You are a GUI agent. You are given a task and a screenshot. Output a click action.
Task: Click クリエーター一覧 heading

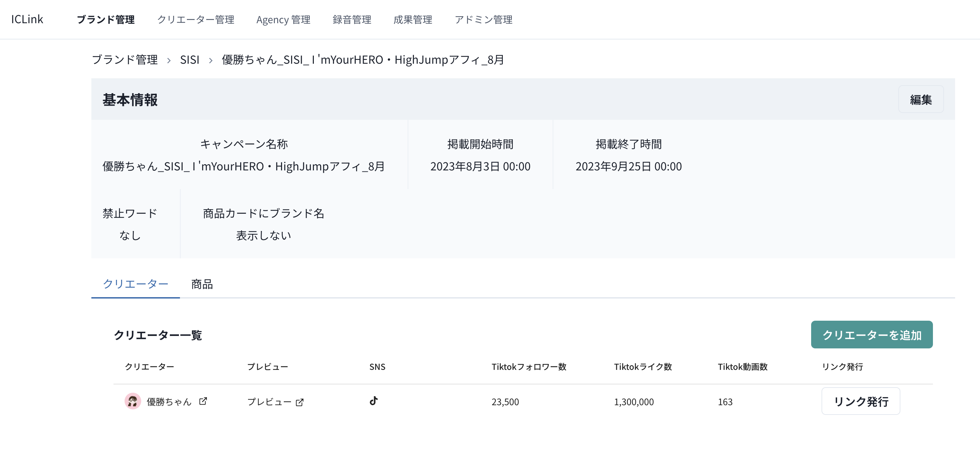[158, 335]
